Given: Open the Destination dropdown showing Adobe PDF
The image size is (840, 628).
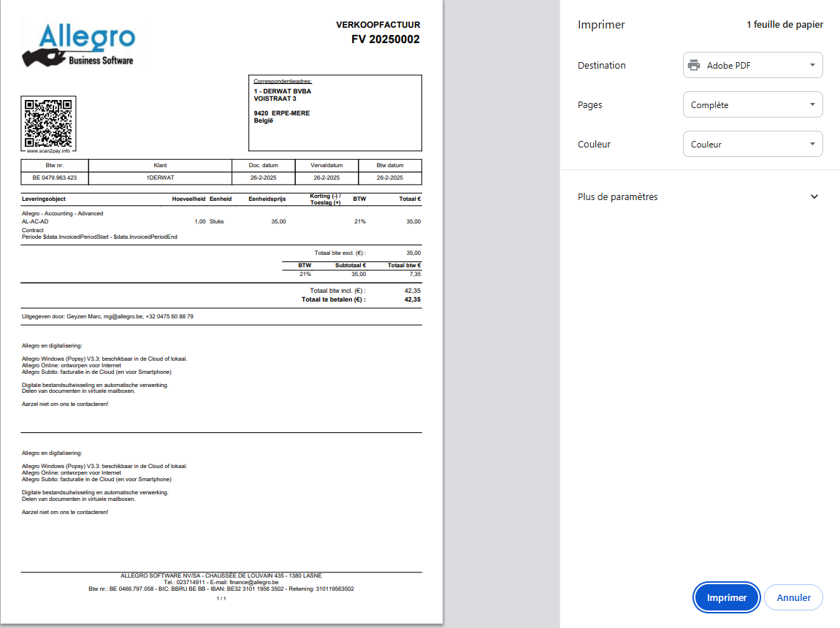Looking at the screenshot, I should [752, 65].
